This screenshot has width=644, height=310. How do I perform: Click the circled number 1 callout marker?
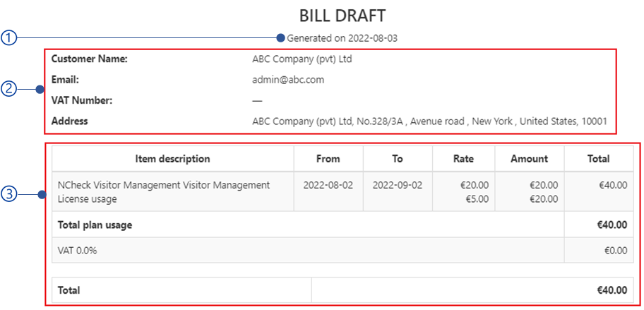[8, 38]
